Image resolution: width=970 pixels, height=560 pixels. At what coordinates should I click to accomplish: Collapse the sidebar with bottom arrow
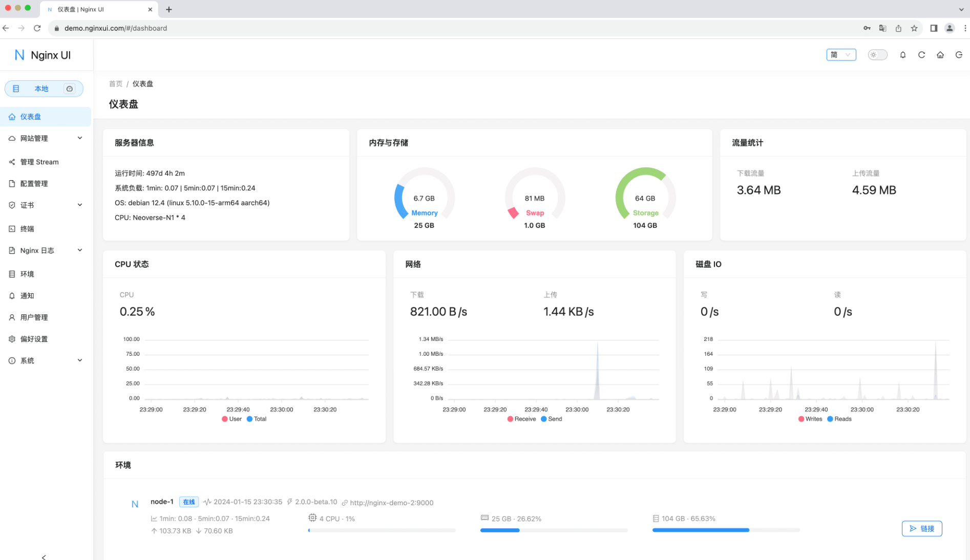tap(44, 557)
